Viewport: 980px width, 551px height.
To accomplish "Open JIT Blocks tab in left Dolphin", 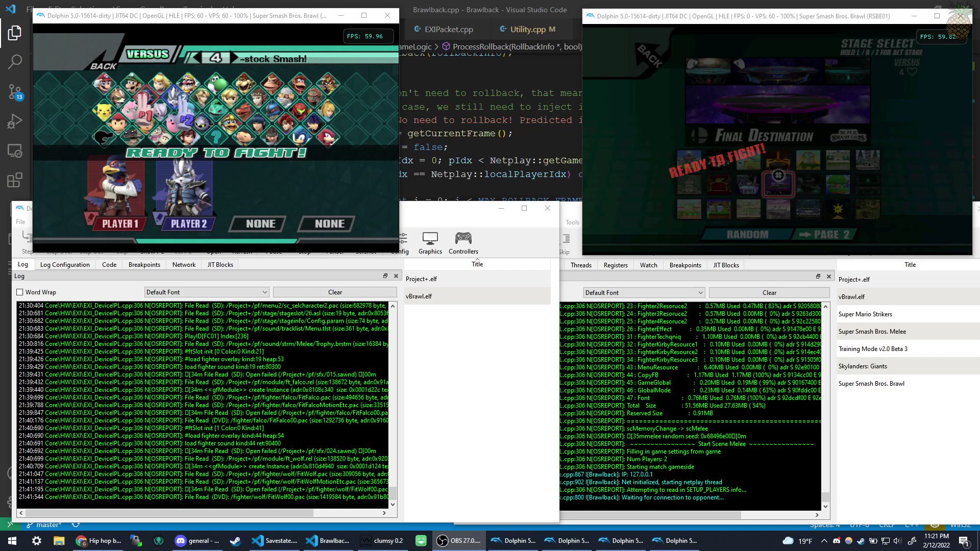I will [220, 265].
